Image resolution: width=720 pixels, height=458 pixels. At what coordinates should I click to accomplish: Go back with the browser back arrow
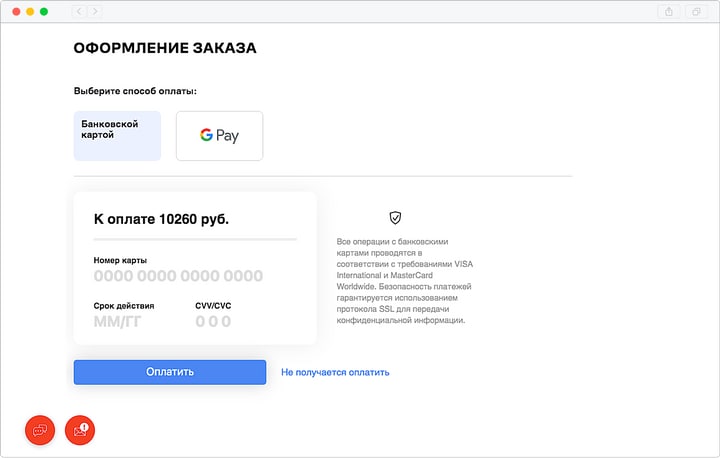click(79, 11)
